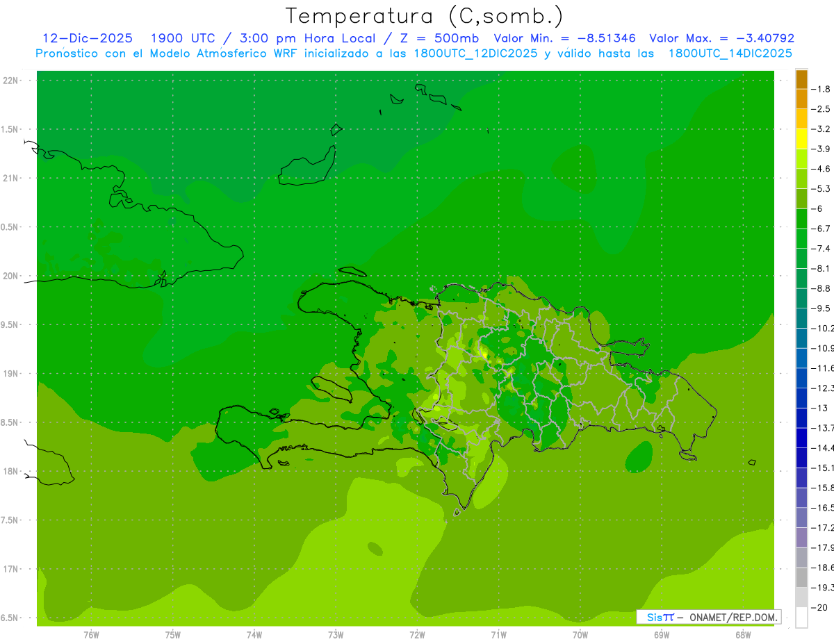Viewport: 834px width, 644px height.
Task: Click the 73W longitude axis label
Action: tap(336, 634)
